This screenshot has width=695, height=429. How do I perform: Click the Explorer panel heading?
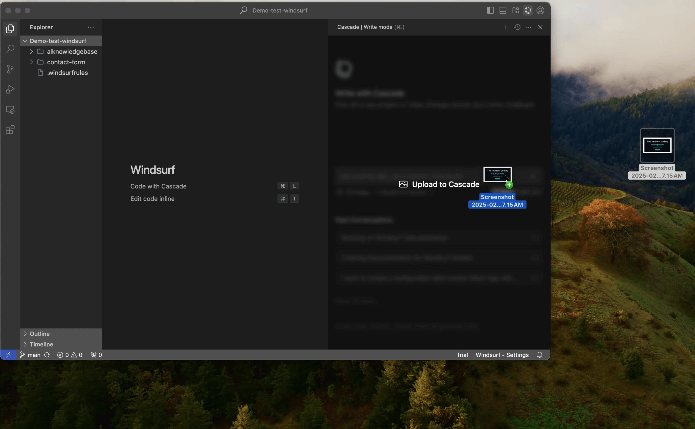[x=41, y=27]
